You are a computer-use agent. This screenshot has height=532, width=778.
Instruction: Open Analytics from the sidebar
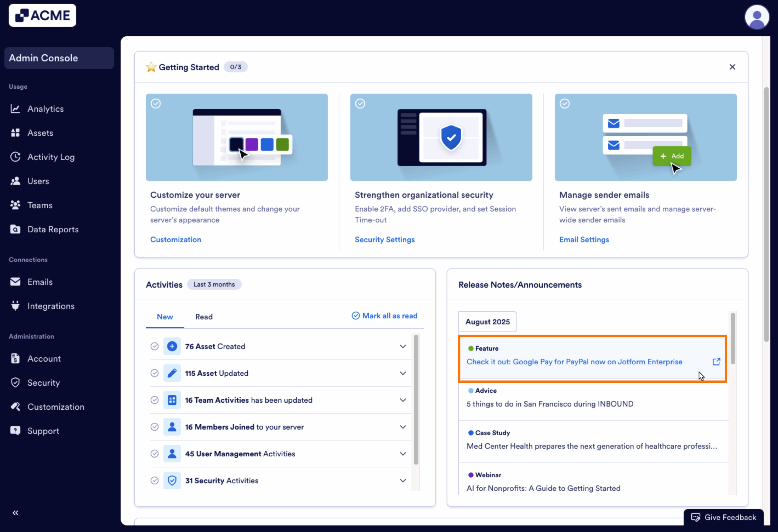[46, 108]
